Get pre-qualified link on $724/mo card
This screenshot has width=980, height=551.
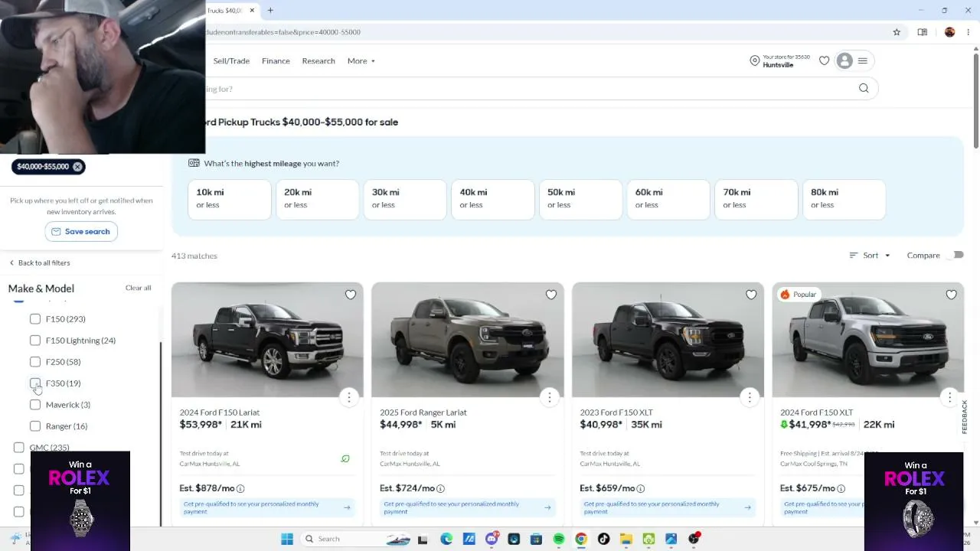[x=468, y=507]
